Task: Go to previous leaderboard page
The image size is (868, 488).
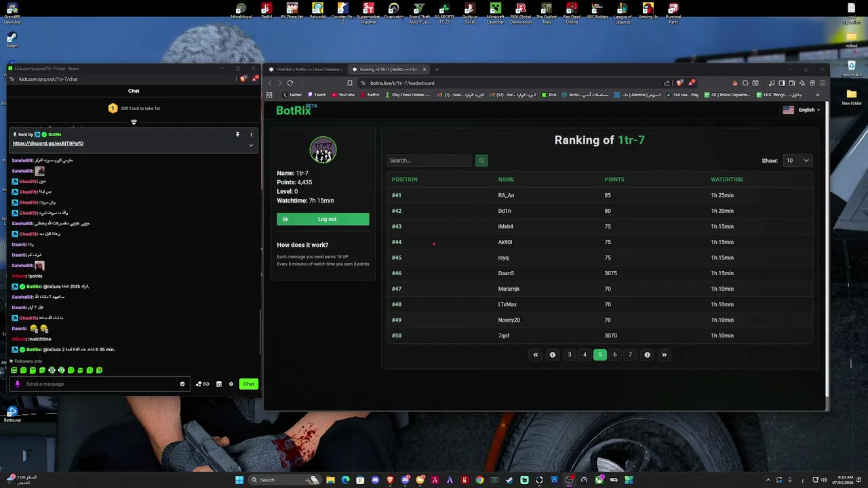Action: coord(553,354)
